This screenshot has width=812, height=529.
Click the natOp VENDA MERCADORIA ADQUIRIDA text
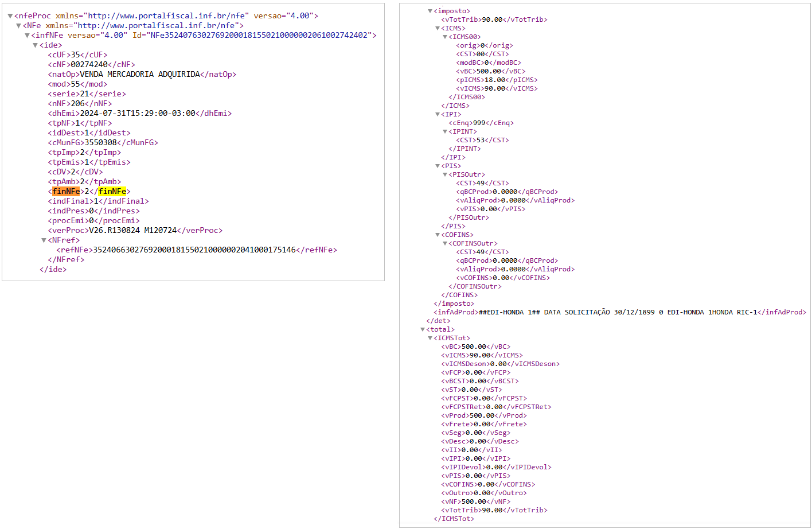click(140, 75)
